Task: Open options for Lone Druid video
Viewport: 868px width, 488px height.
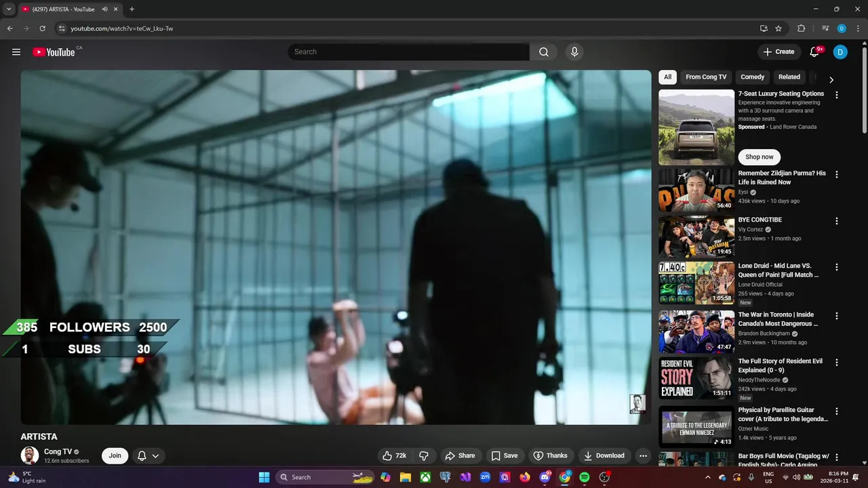Action: coord(837,267)
